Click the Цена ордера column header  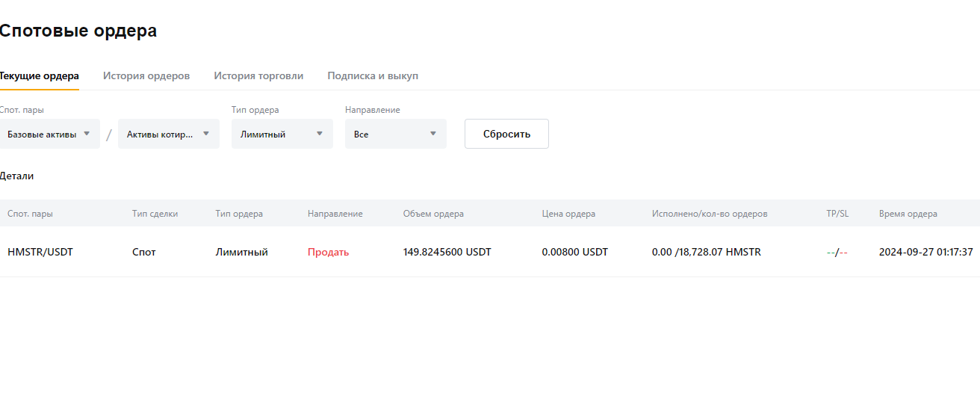(568, 214)
